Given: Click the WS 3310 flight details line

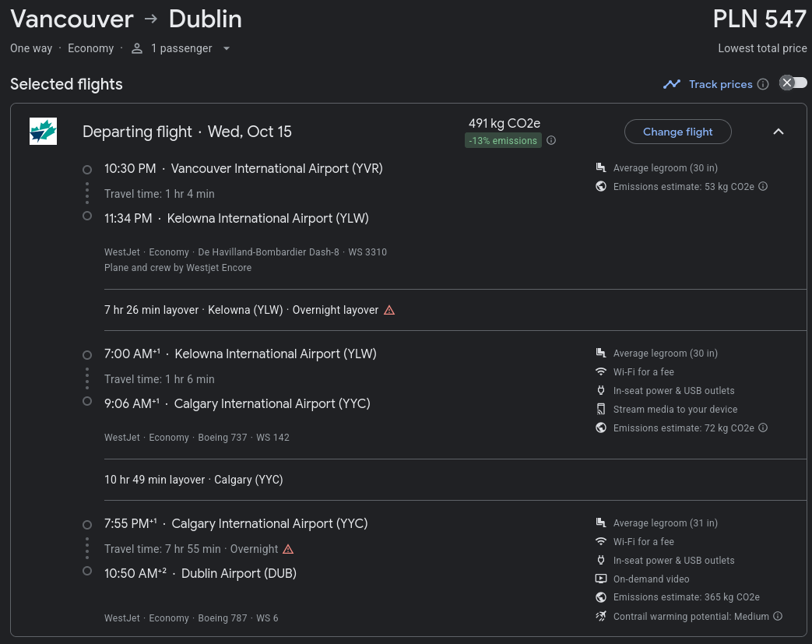Looking at the screenshot, I should pos(245,252).
